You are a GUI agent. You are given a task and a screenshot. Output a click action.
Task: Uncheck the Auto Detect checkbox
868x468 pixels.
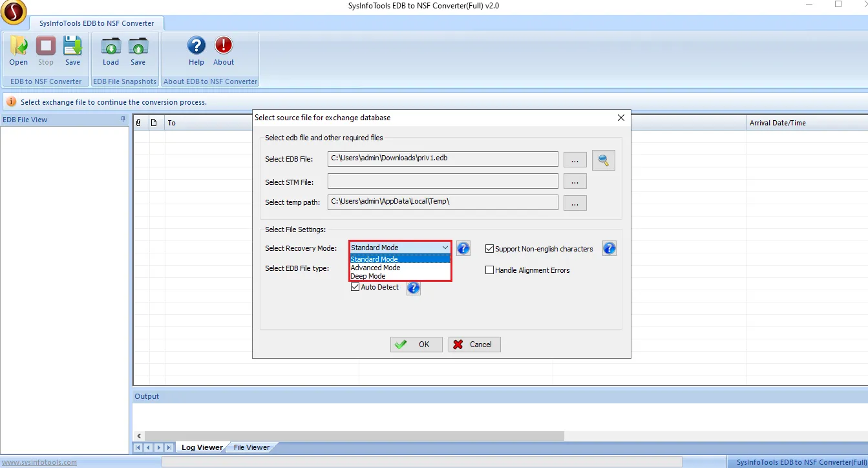tap(355, 287)
